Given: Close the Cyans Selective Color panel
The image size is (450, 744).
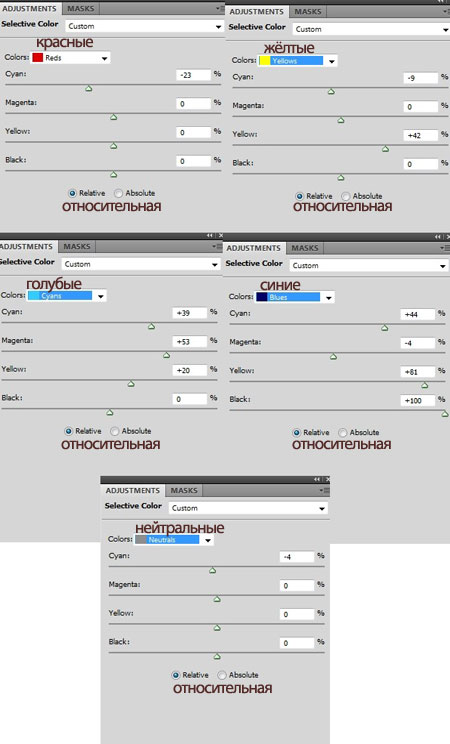Looking at the screenshot, I should (221, 235).
